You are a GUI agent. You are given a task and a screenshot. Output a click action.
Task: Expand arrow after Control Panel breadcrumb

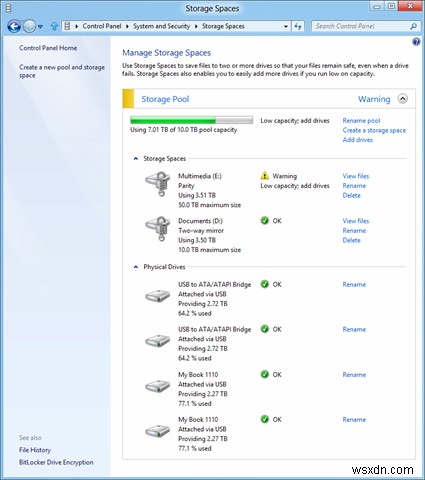tap(127, 26)
